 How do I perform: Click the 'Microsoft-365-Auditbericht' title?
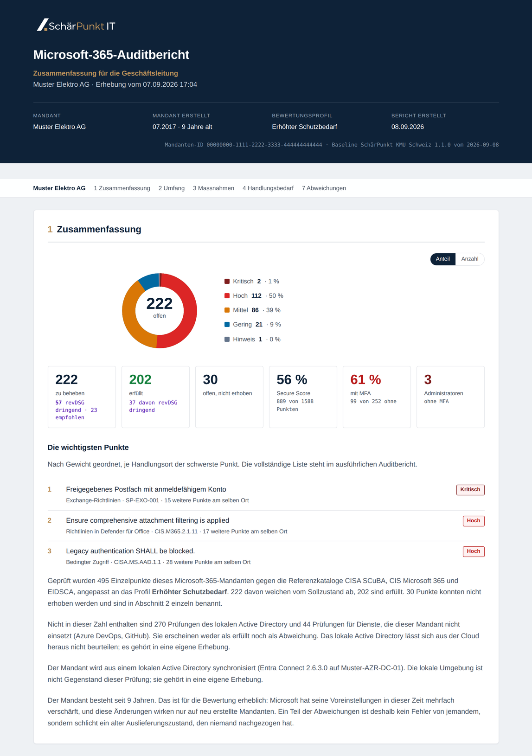pos(111,55)
